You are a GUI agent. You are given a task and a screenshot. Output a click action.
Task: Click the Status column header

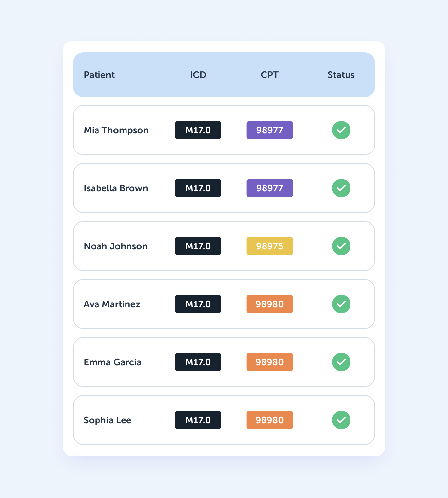341,75
